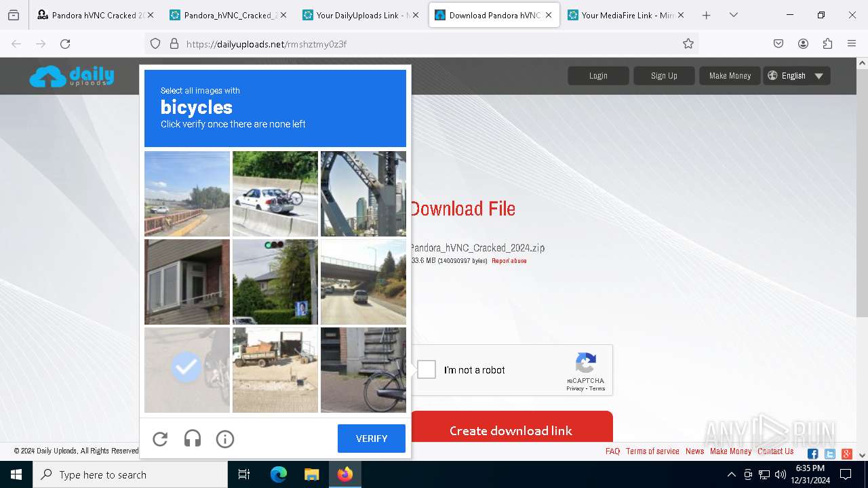Open the notification center icon
Screen dimensions: 868x488
coord(845,474)
